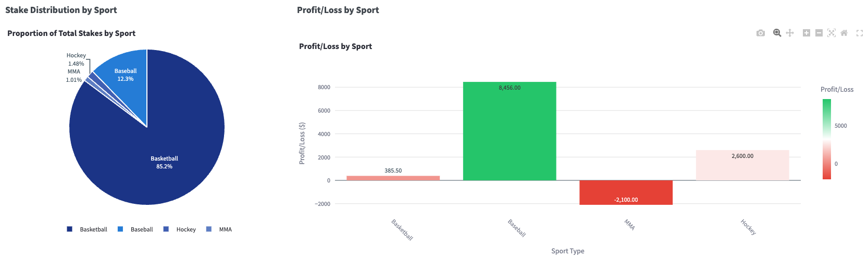Click the Basketball 385.50 bar
868x257 pixels.
[393, 178]
